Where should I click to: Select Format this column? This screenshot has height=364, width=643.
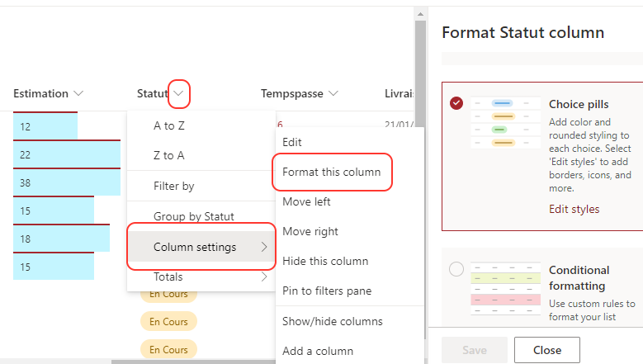(x=331, y=172)
